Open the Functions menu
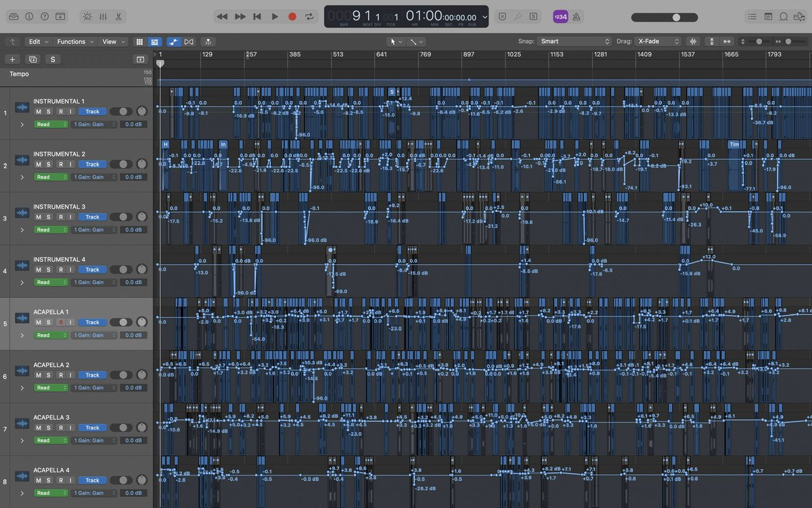The image size is (812, 508). 74,41
